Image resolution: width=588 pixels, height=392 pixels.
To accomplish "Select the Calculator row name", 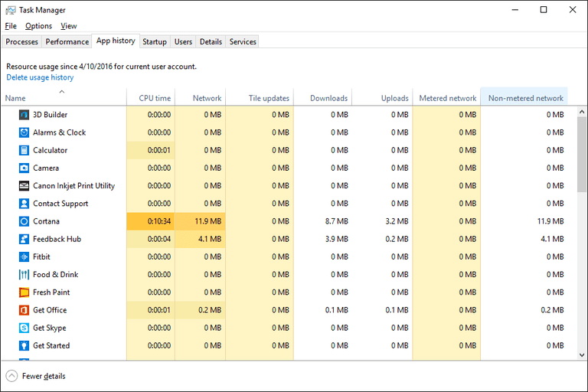I will [x=51, y=150].
